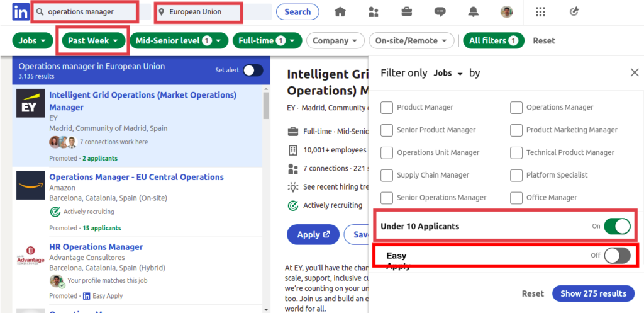Click the Search button
The image size is (644, 313).
[x=297, y=12]
